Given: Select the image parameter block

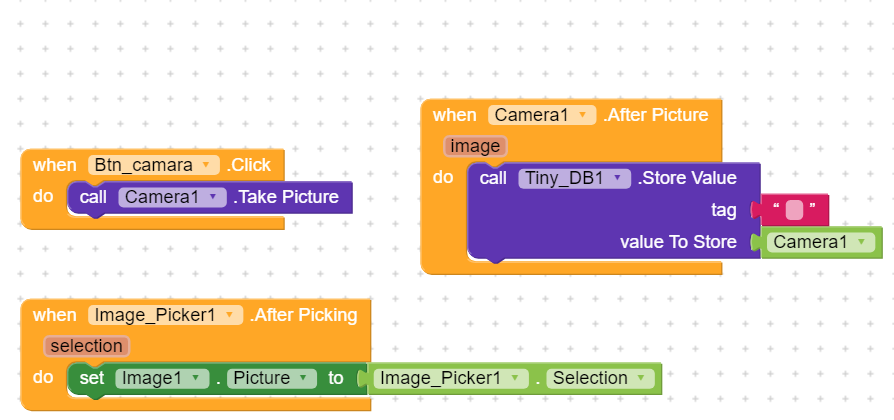Looking at the screenshot, I should pos(475,146).
